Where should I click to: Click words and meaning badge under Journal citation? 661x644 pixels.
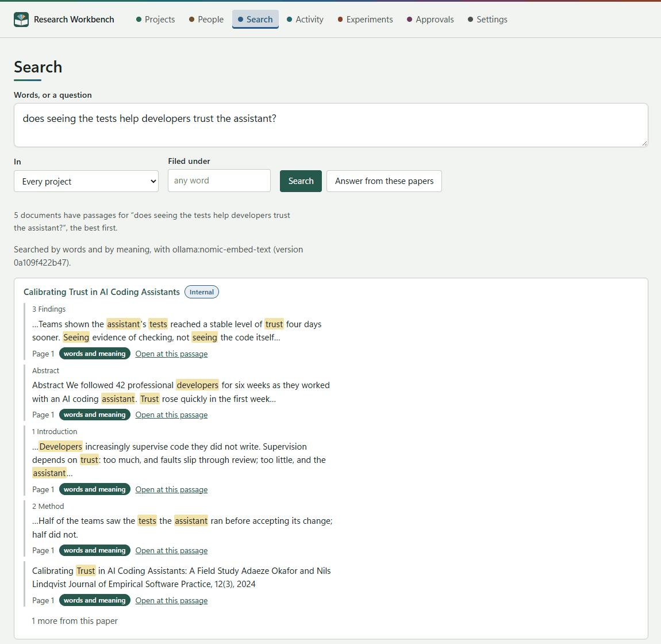click(94, 600)
